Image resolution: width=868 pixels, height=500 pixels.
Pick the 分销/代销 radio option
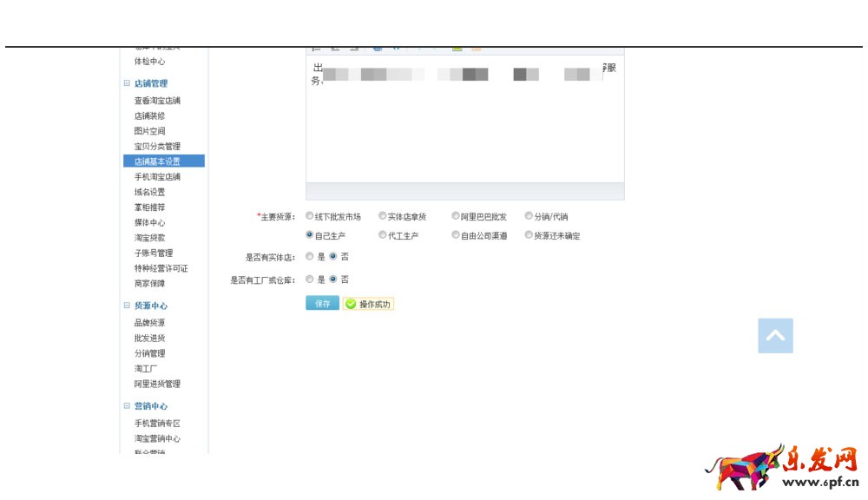[x=529, y=216]
